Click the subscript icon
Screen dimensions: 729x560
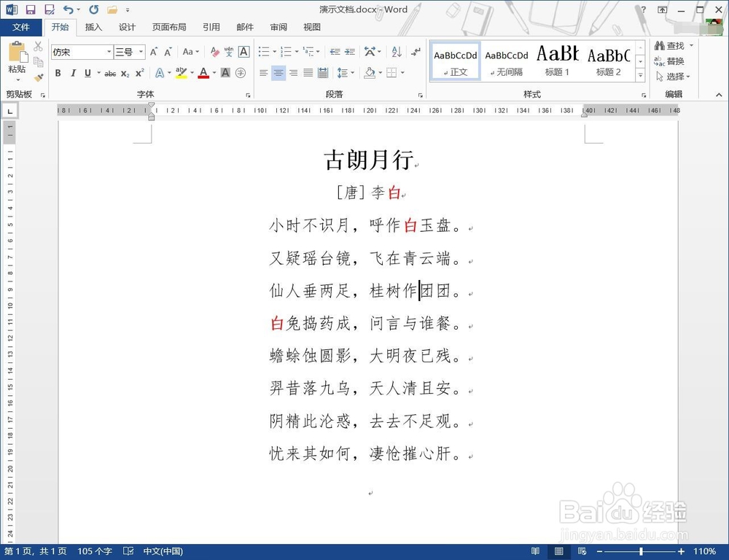point(125,73)
